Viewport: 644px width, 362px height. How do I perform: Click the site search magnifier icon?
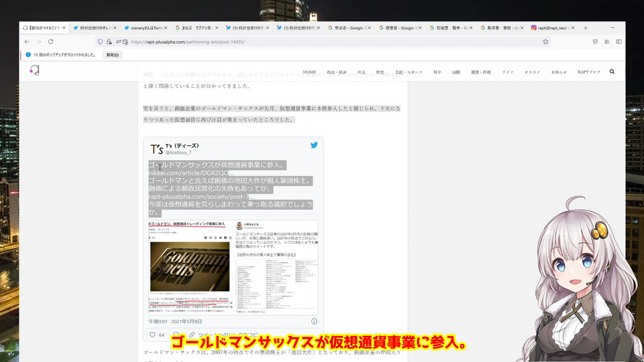[612, 72]
